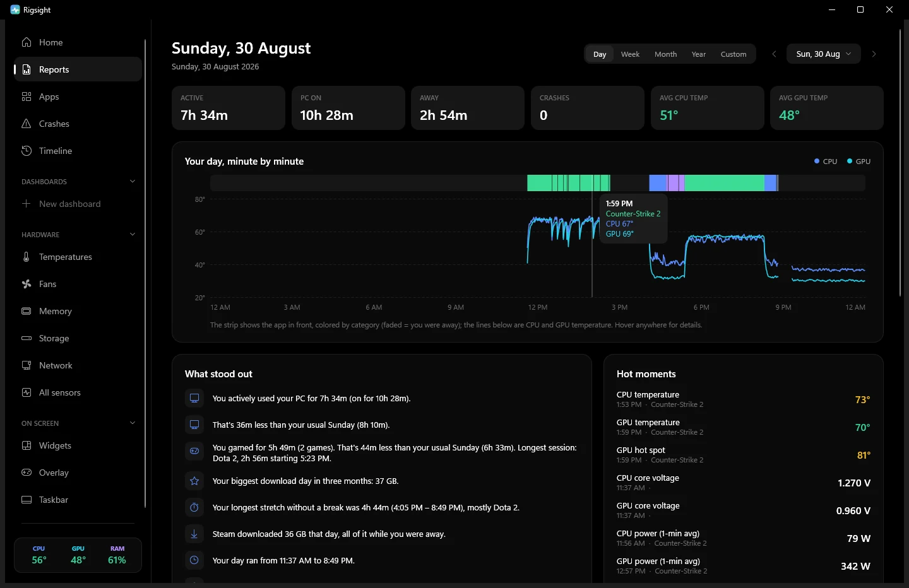Switch to the Month range tab
The width and height of the screenshot is (909, 588).
click(665, 54)
